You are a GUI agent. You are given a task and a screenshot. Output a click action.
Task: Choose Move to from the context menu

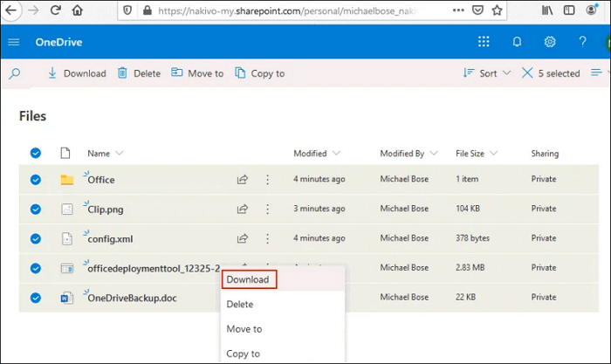coord(244,329)
